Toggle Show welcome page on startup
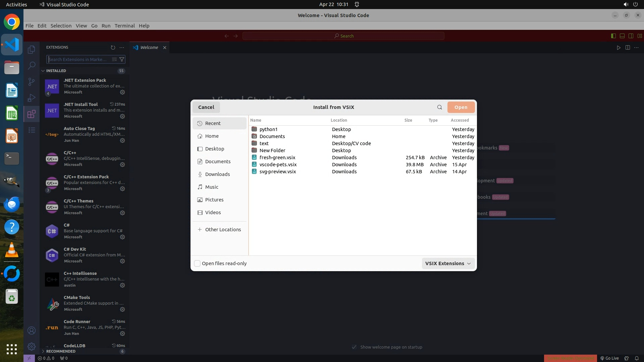This screenshot has width=644, height=362. coord(354,347)
